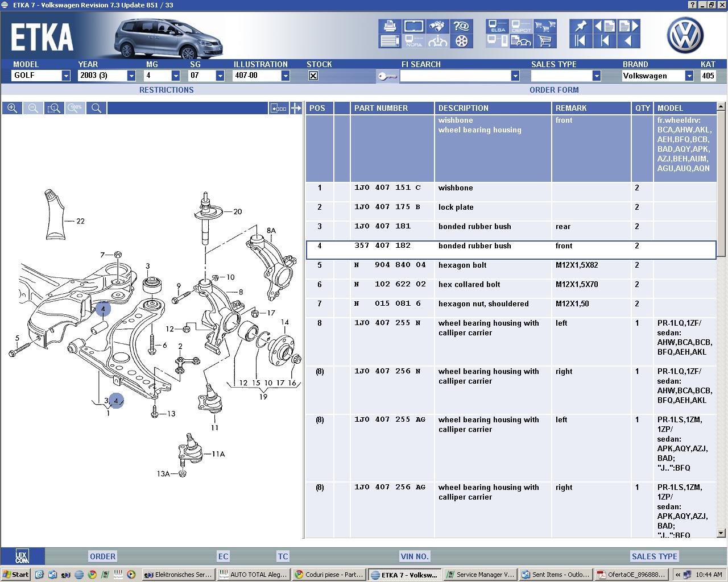Zoom in on the illustration
728x582 pixels.
(12, 108)
